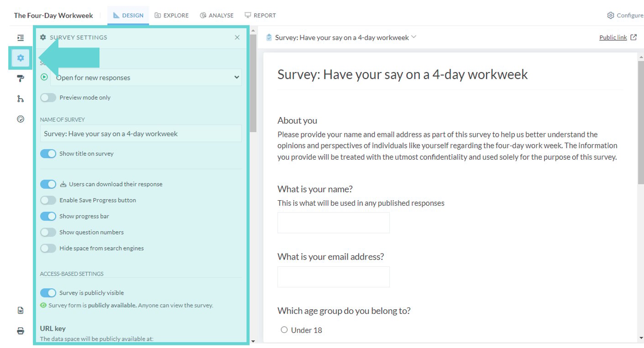Close the Survey Settings panel

[x=237, y=37]
